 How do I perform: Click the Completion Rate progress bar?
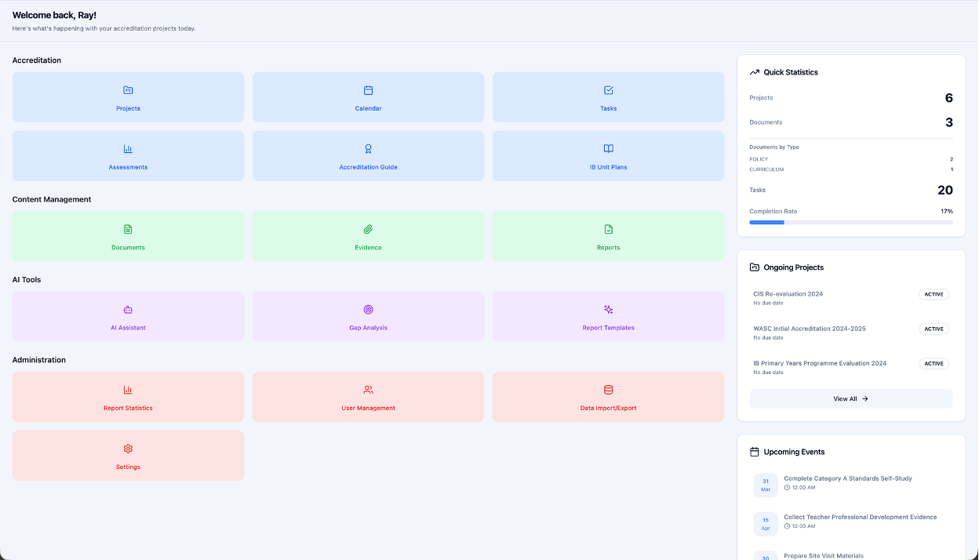(x=850, y=223)
